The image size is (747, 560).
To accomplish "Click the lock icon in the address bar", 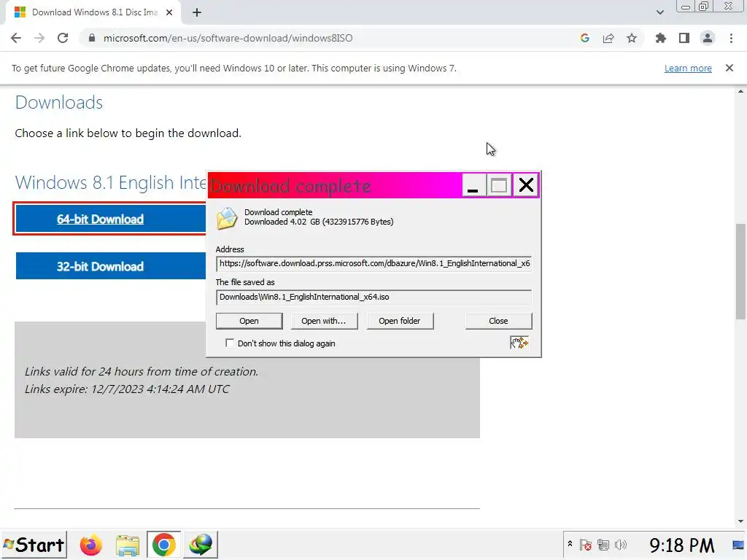I will click(x=92, y=38).
